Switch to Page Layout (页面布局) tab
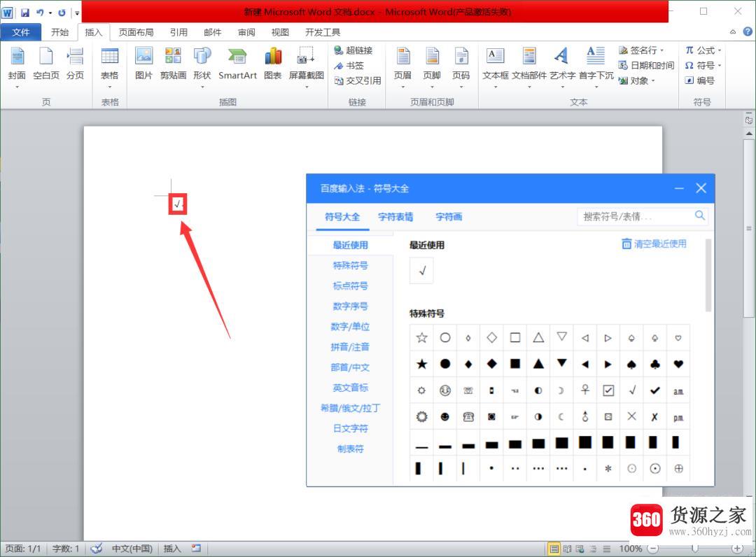Screen dimensions: 756x557 point(136,31)
